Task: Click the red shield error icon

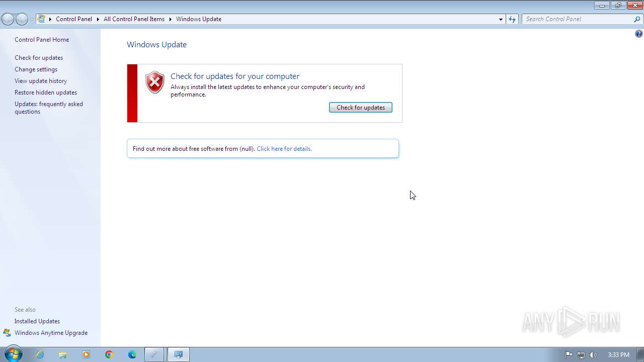Action: (x=154, y=82)
